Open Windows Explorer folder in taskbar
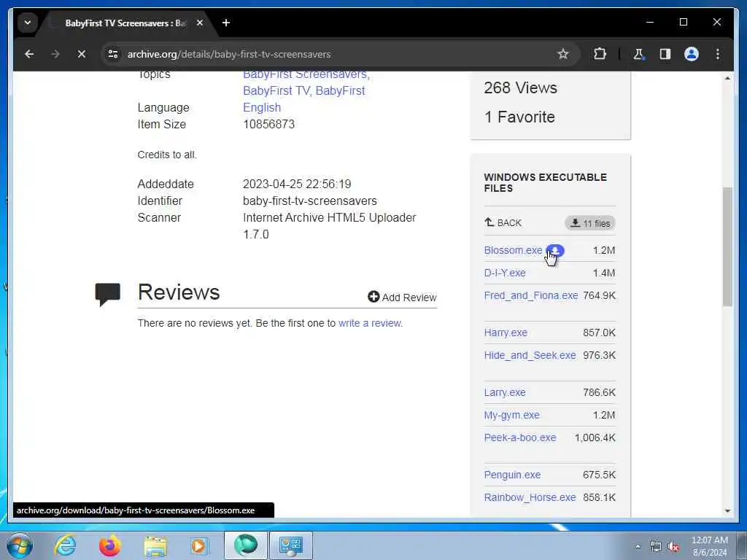 pyautogui.click(x=155, y=545)
